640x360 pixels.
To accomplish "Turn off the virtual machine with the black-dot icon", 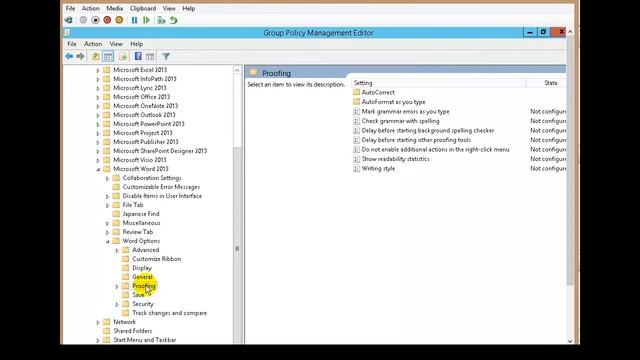I will [x=95, y=20].
